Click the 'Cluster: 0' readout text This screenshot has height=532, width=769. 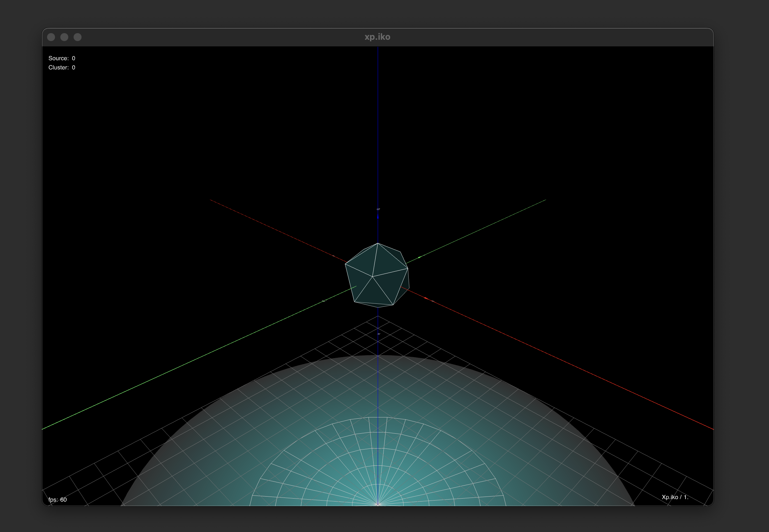tap(62, 67)
